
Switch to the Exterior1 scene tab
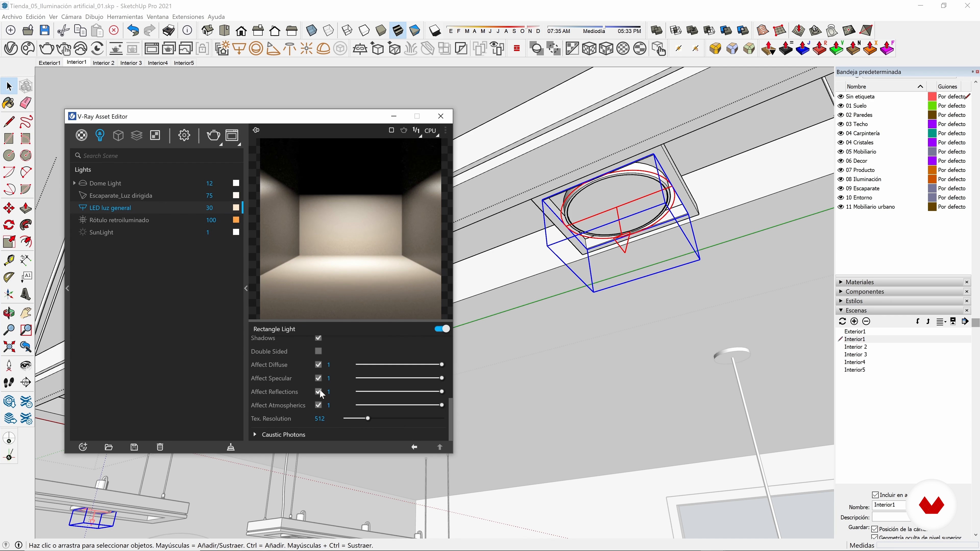(x=50, y=63)
